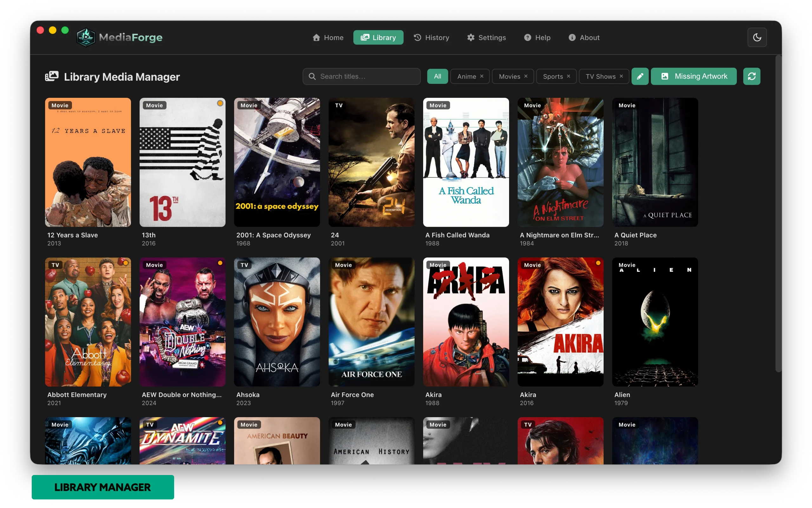Viewport: 812px width, 508px height.
Task: Open the Alien 1979 poster
Action: 655,322
